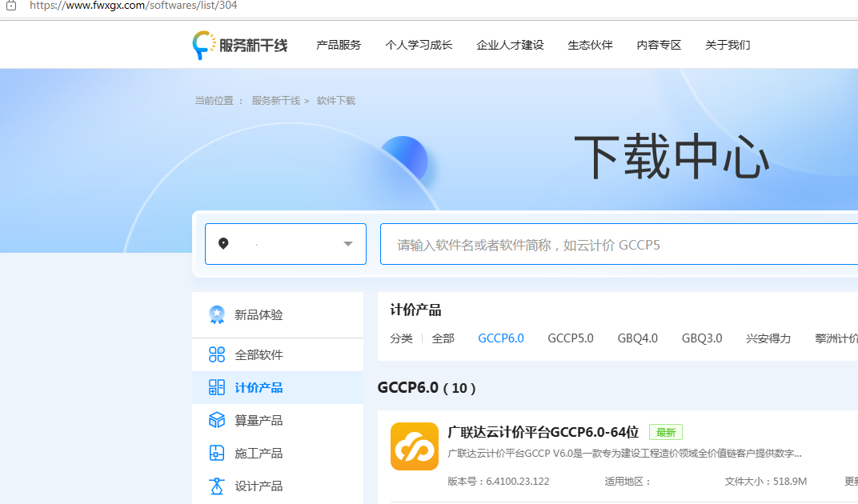This screenshot has width=858, height=504.
Task: Click the software name search field
Action: (619, 244)
